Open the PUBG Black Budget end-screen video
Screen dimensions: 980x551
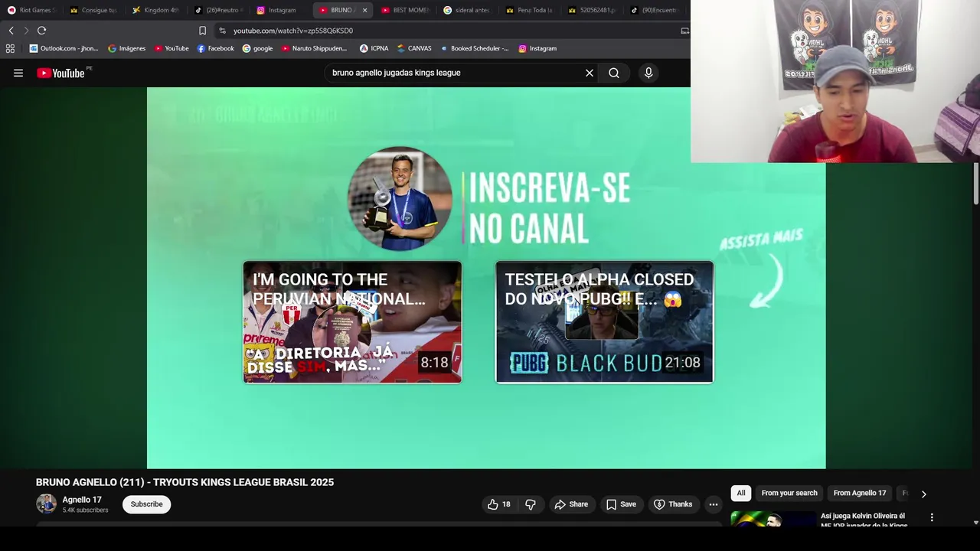click(604, 322)
